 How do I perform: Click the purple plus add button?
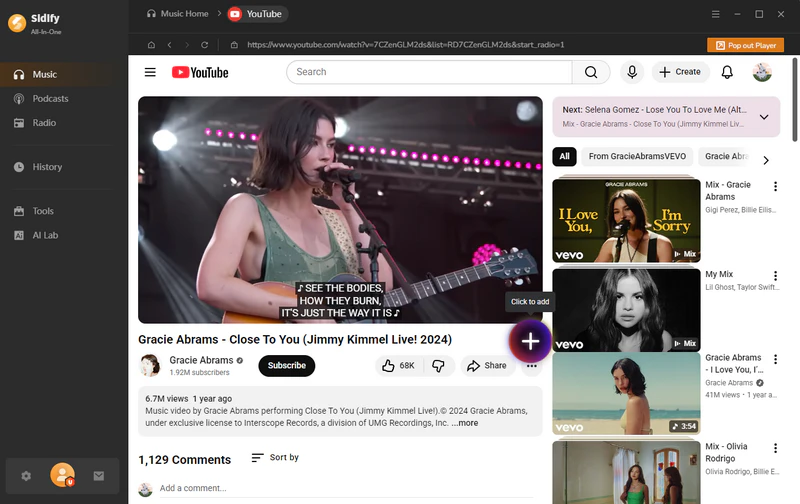click(530, 341)
